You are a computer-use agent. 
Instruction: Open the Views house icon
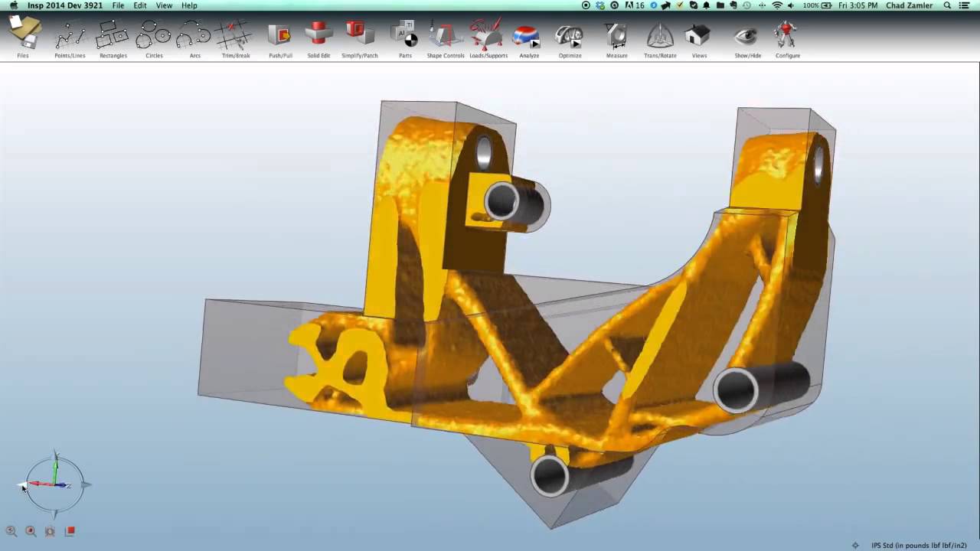(x=698, y=35)
